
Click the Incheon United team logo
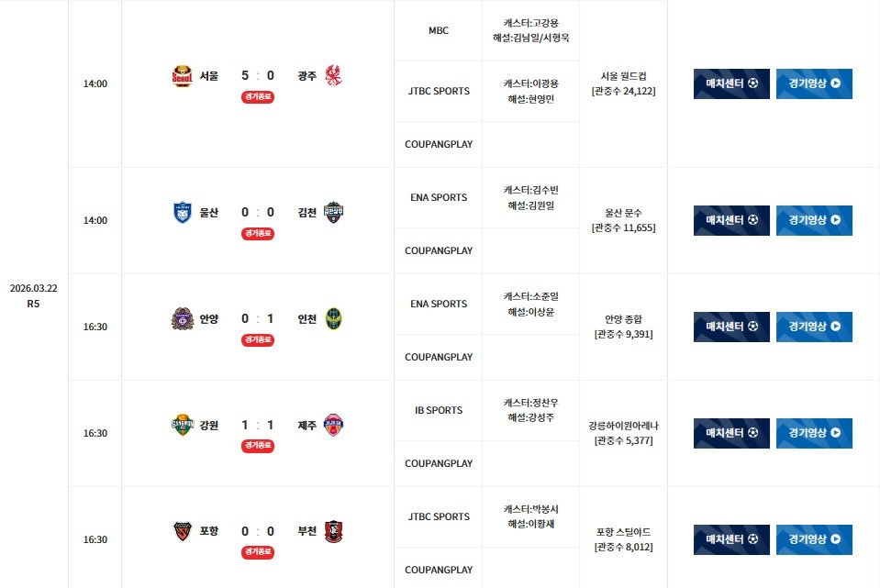pyautogui.click(x=333, y=319)
